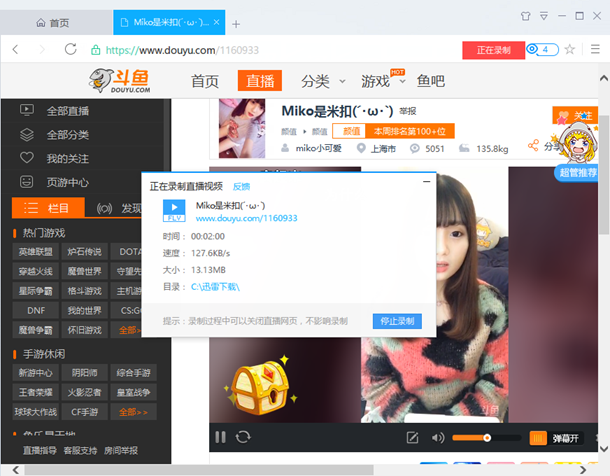Screen dimensions: 610x476
Task: Click the edit danmaku pencil icon
Action: tap(412, 438)
